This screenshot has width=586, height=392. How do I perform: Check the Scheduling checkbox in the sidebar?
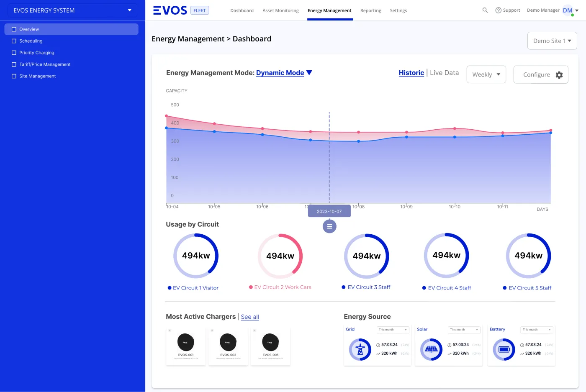(x=13, y=41)
